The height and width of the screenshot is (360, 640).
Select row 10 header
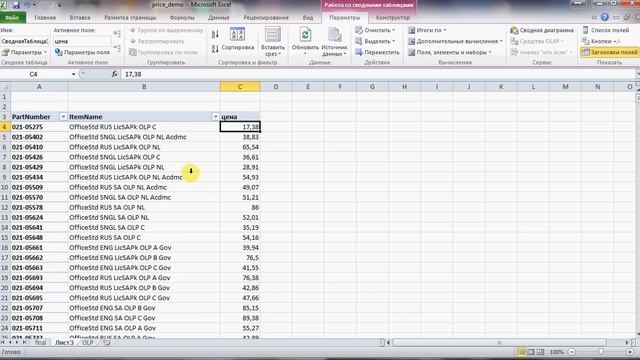pyautogui.click(x=5, y=187)
